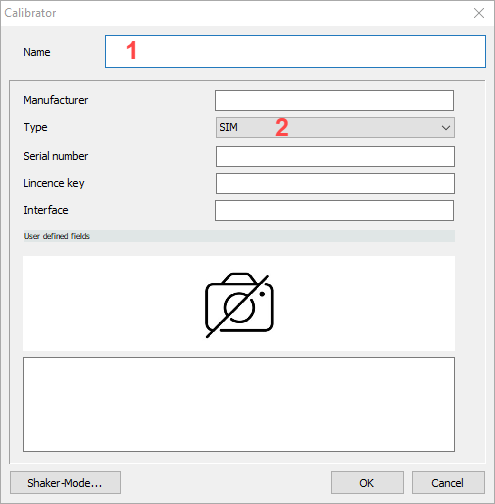Close the Calibrator dialog with the X
Image resolution: width=495 pixels, height=504 pixels.
(x=479, y=13)
